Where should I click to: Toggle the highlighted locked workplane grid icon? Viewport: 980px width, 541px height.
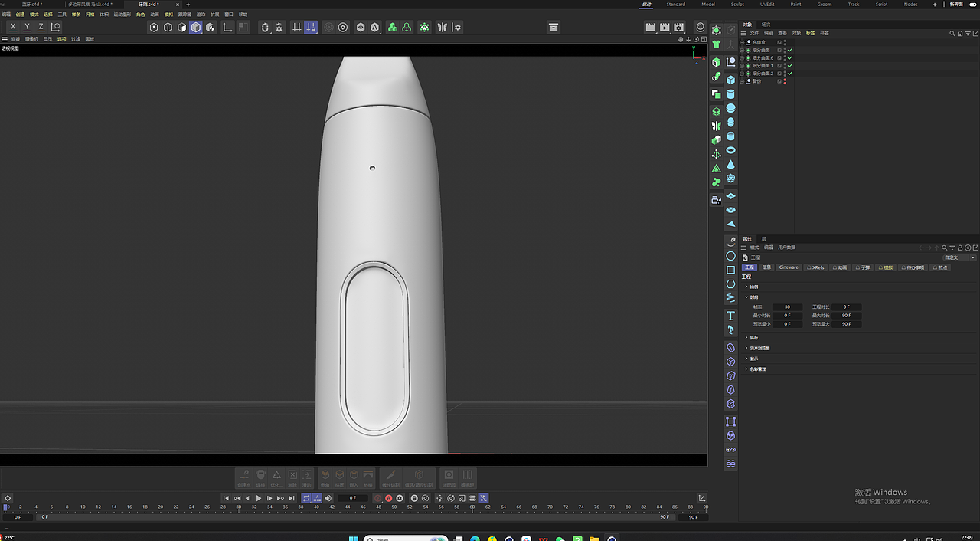311,27
